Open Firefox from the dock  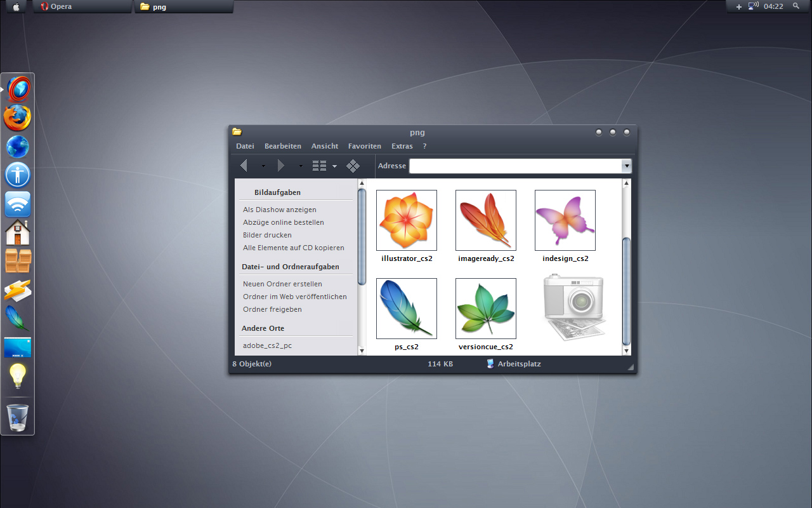pos(18,118)
